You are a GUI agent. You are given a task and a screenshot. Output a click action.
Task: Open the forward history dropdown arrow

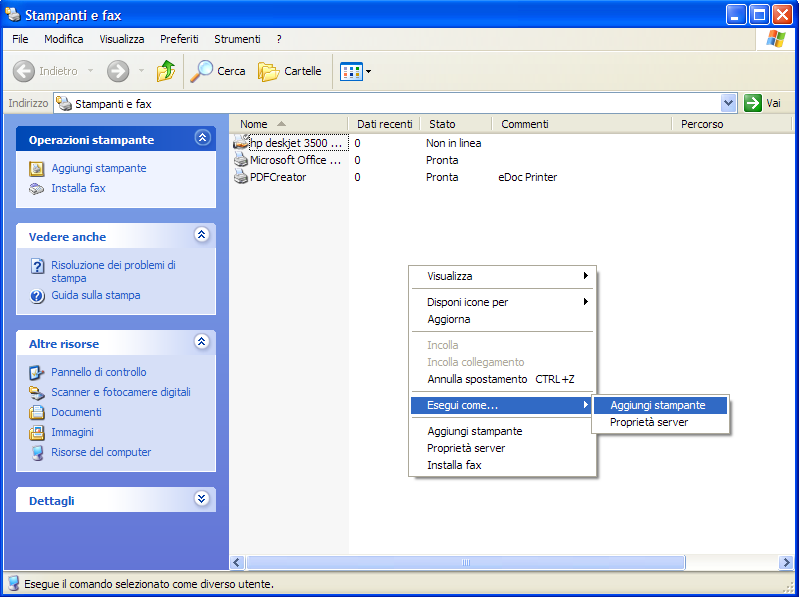[141, 71]
